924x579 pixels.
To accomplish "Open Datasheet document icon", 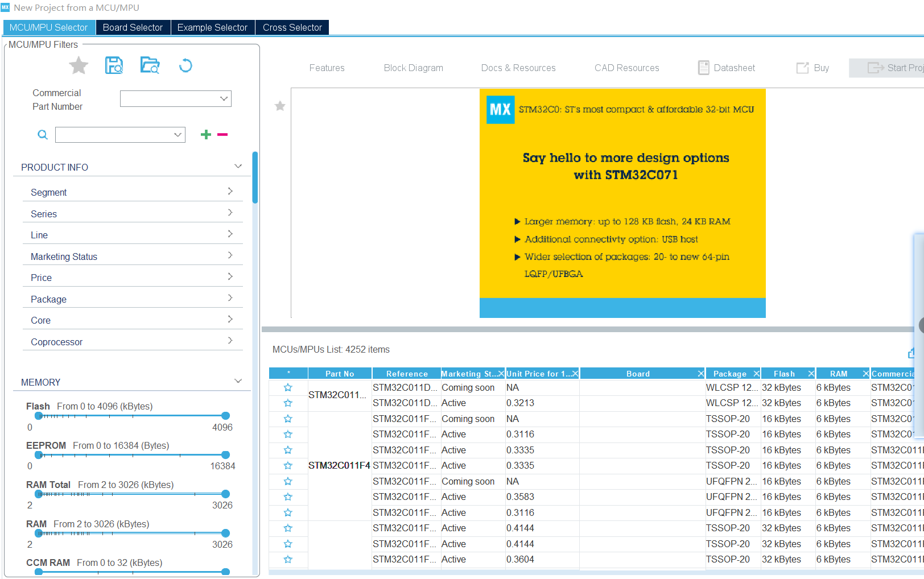I will click(x=704, y=68).
